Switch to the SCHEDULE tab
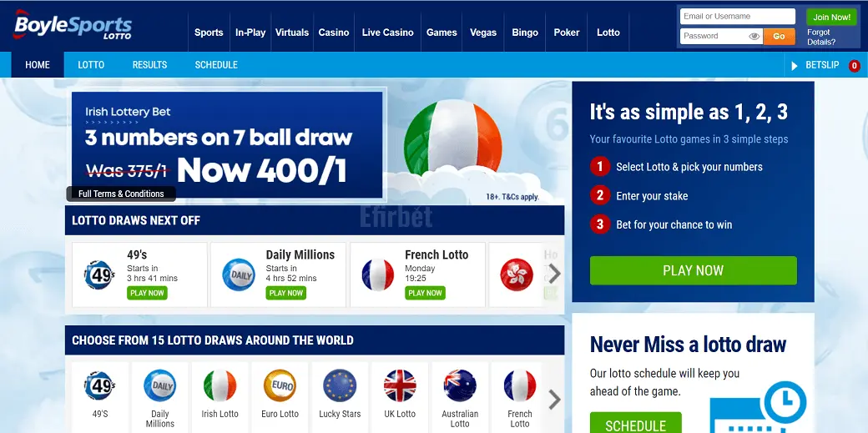This screenshot has height=433, width=868. (x=216, y=65)
